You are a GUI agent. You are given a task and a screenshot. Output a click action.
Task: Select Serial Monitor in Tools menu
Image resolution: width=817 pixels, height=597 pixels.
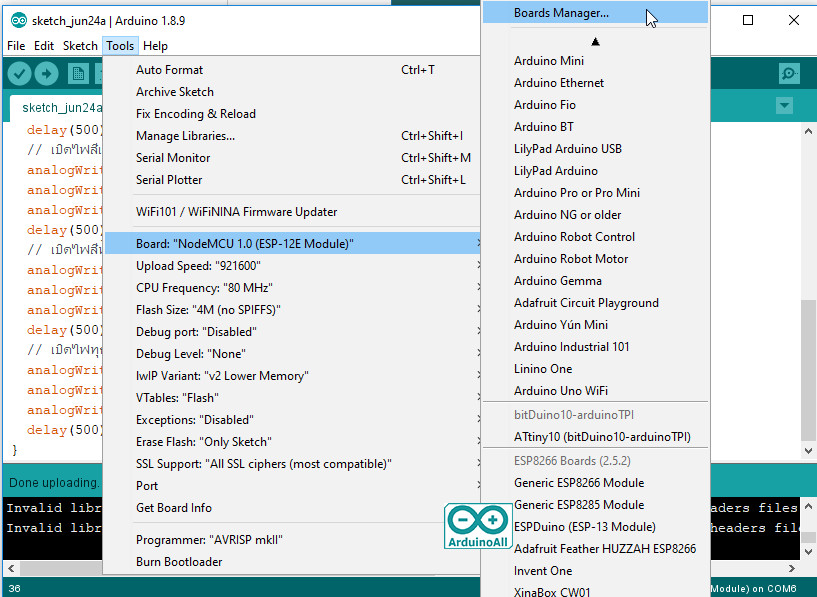pyautogui.click(x=292, y=158)
